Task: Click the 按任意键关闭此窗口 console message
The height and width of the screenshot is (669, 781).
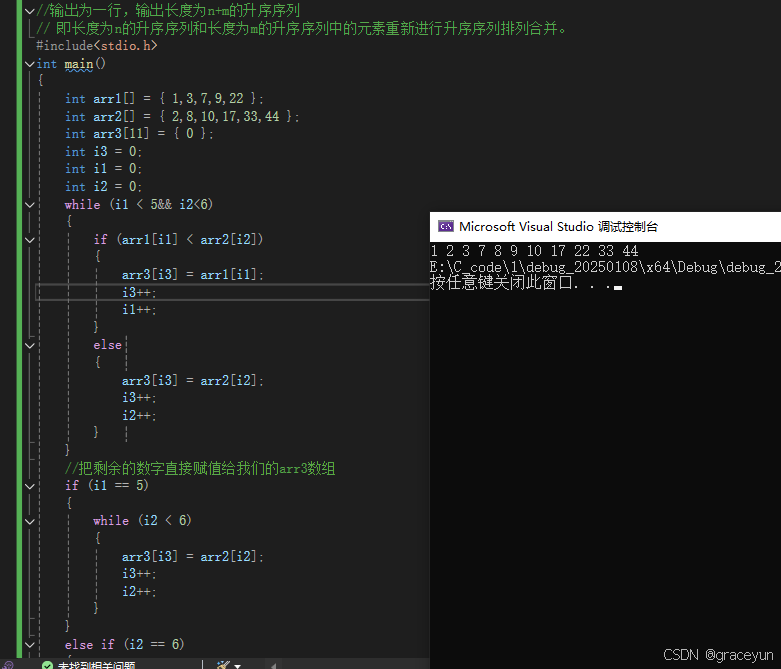Action: point(525,283)
